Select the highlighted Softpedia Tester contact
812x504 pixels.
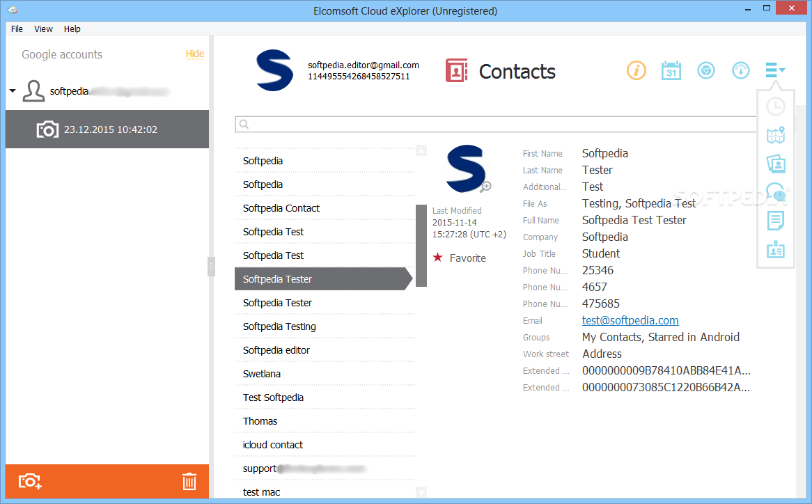(324, 279)
